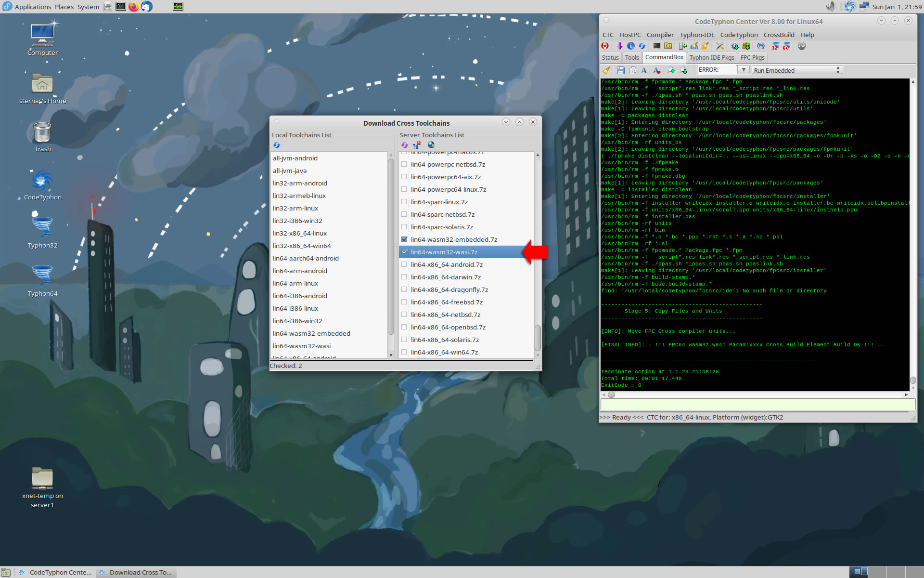The image size is (924, 578).
Task: Open the HostPC menu
Action: pos(630,35)
